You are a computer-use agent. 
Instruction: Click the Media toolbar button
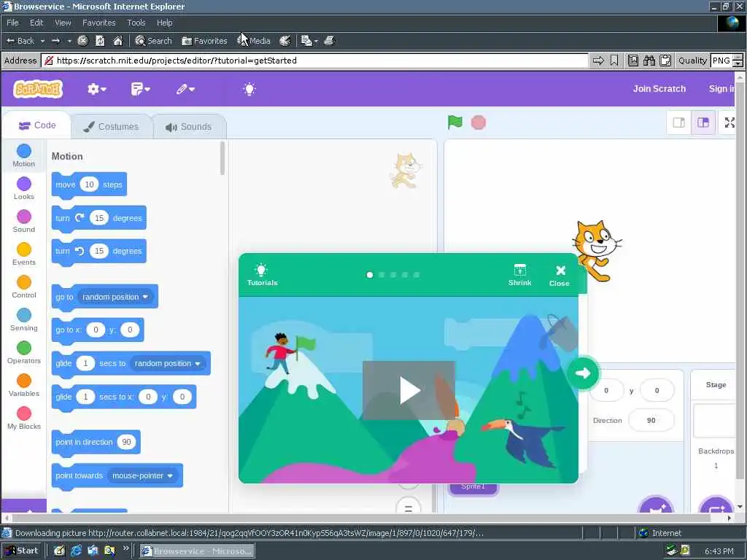pyautogui.click(x=254, y=41)
